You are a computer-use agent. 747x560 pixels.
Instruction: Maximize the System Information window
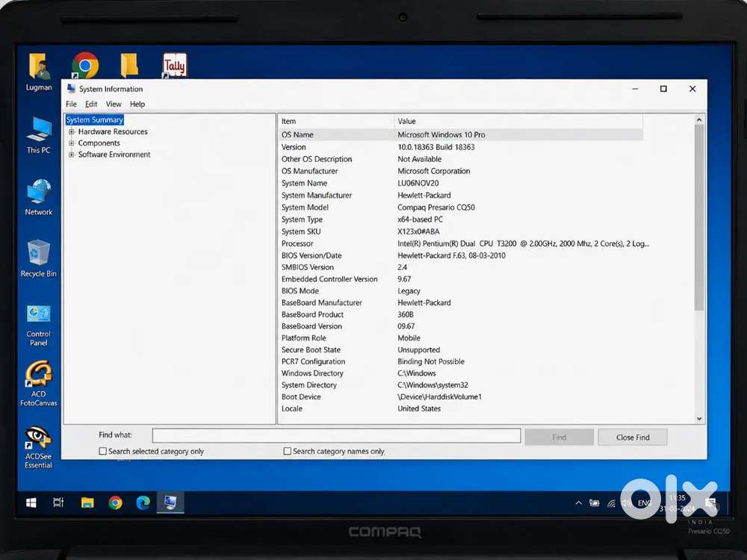(663, 89)
